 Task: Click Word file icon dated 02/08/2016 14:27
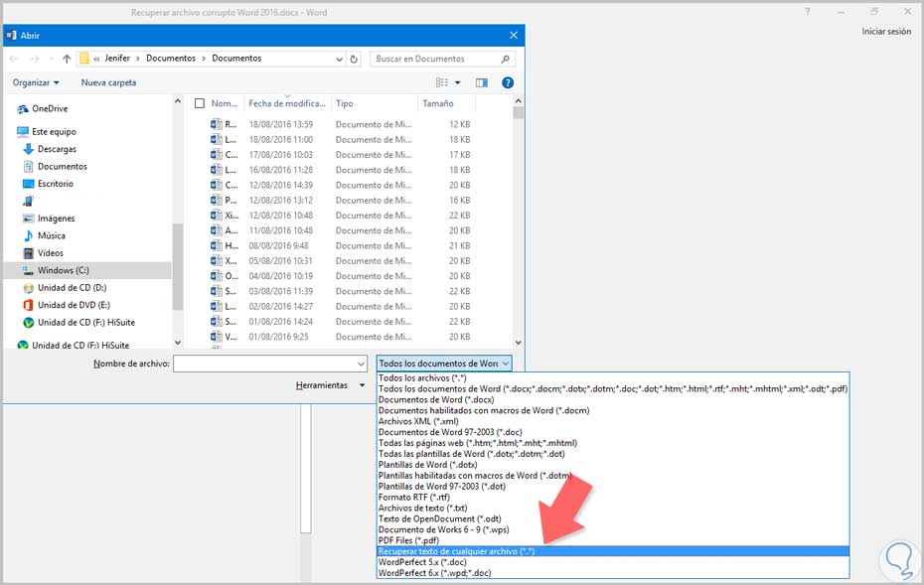[x=217, y=306]
